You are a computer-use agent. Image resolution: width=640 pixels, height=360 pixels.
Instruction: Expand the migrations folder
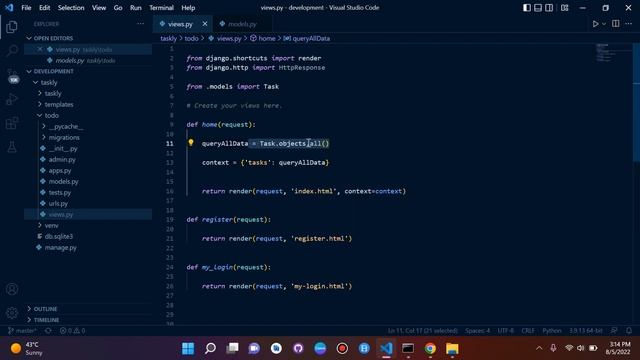(64, 138)
